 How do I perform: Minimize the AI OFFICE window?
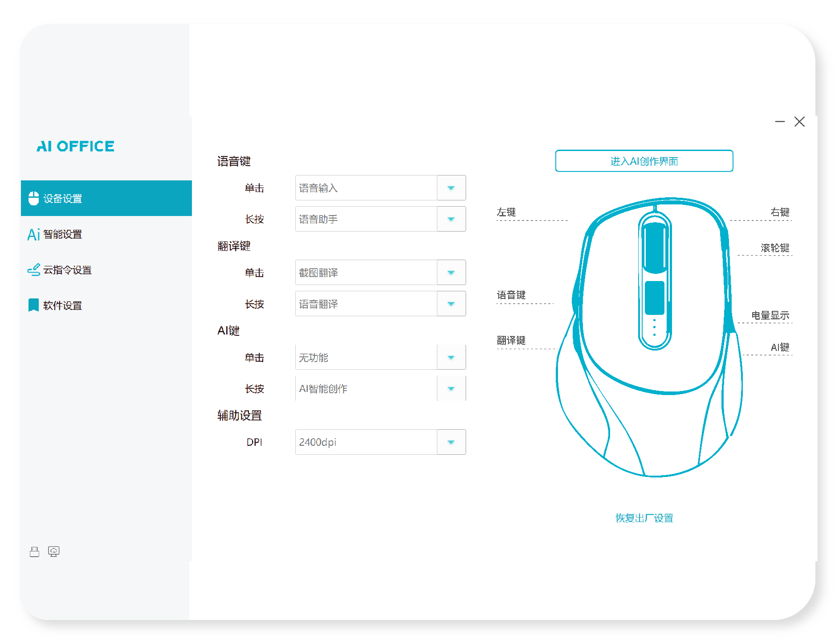(x=779, y=122)
